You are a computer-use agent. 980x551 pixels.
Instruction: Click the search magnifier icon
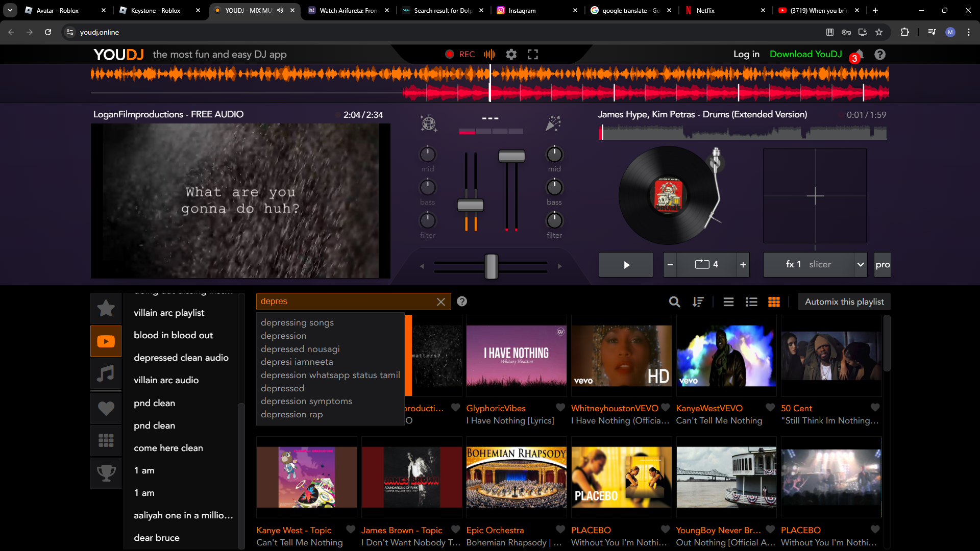(x=674, y=302)
